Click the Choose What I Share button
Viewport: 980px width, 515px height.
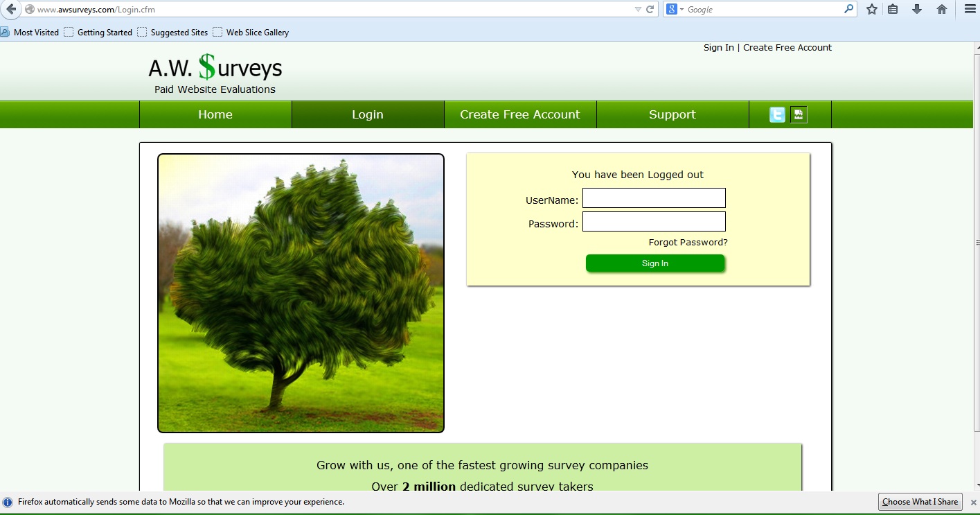920,502
